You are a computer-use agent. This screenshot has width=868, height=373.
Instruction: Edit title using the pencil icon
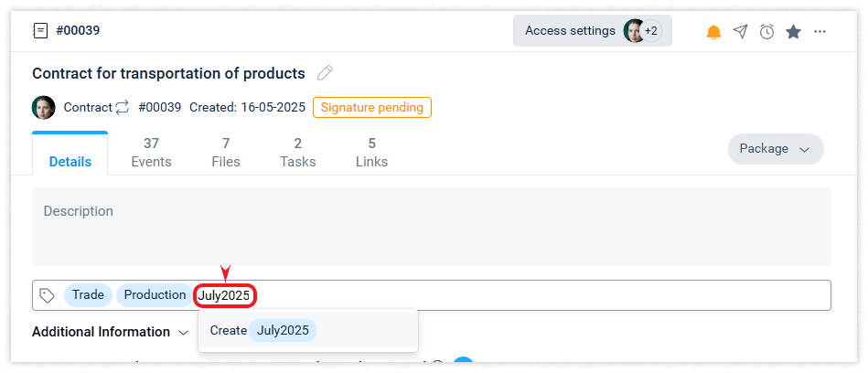point(325,73)
